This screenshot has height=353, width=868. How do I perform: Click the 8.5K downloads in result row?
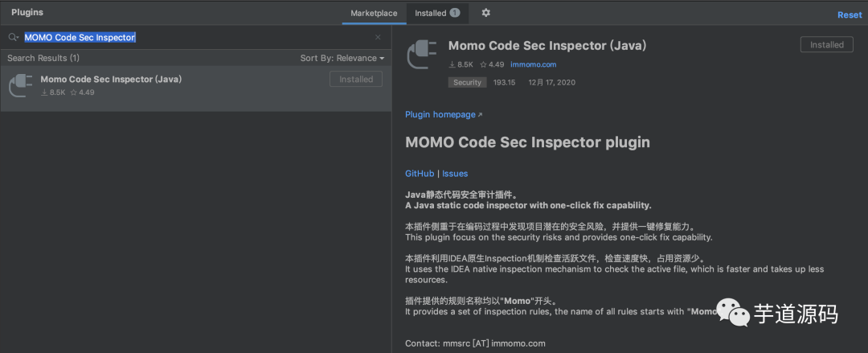coord(53,92)
